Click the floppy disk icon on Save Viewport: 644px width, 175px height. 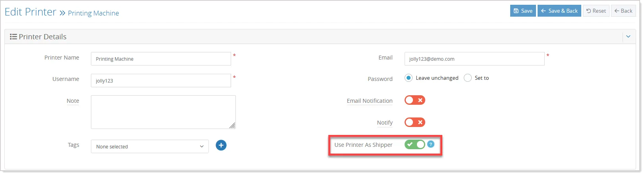click(x=516, y=11)
